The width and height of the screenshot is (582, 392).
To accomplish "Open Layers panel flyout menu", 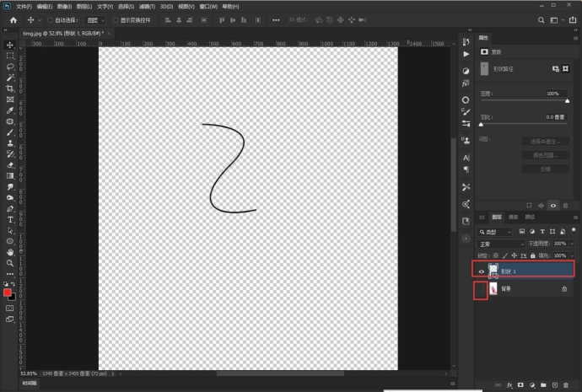I will (x=575, y=217).
